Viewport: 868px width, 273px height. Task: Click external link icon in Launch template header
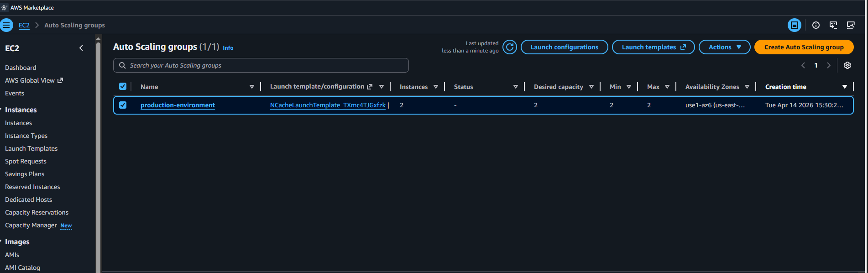[370, 87]
